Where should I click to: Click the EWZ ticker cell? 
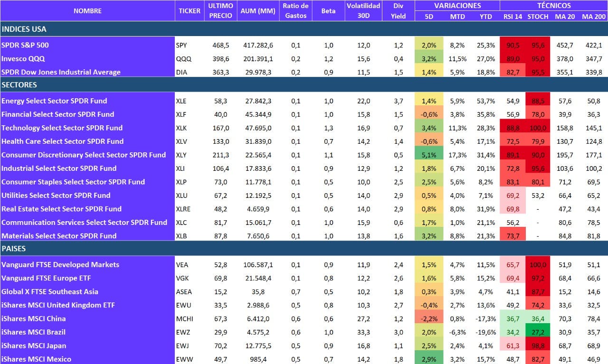[190, 332]
